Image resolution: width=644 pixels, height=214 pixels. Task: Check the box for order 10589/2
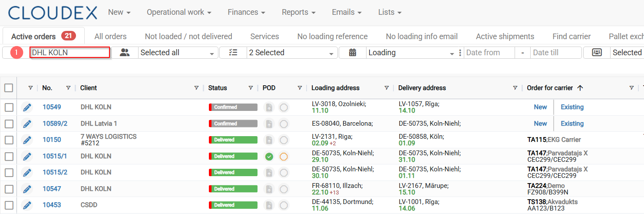[x=9, y=124]
